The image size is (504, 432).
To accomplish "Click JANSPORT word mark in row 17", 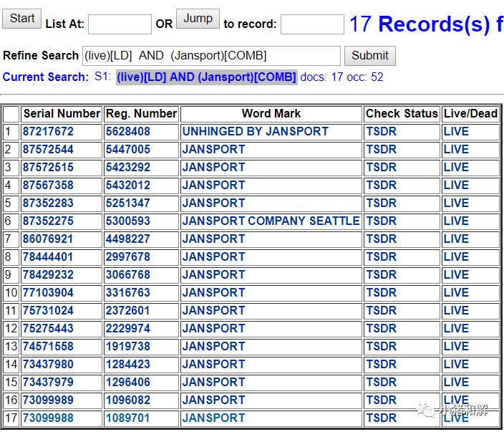I will tap(213, 418).
